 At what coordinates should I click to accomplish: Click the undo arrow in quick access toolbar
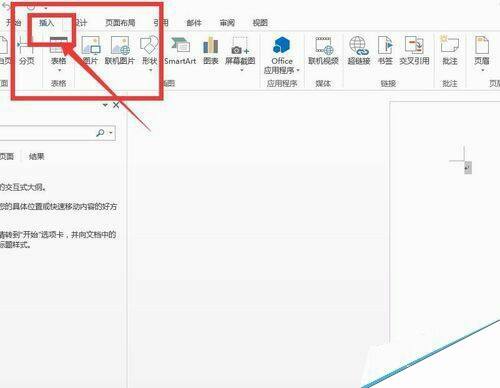6,6
